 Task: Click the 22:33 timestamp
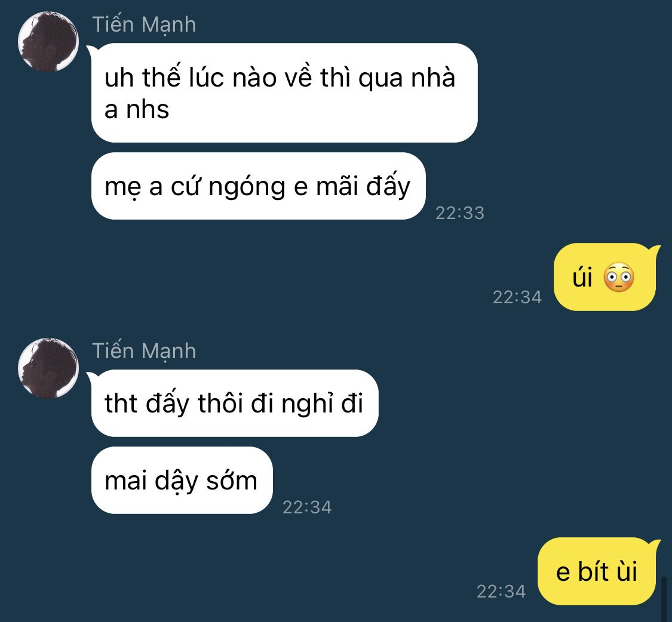(460, 213)
